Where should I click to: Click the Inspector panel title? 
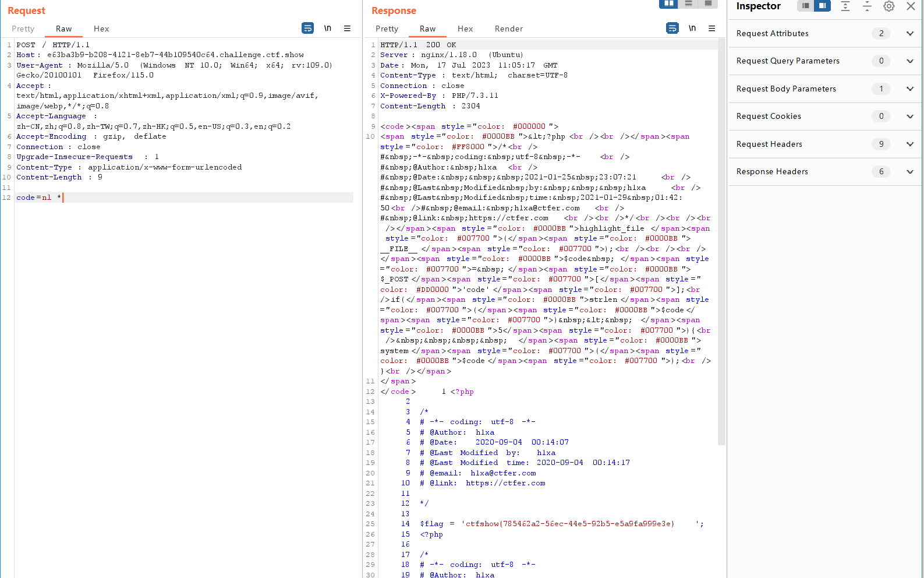click(x=758, y=6)
